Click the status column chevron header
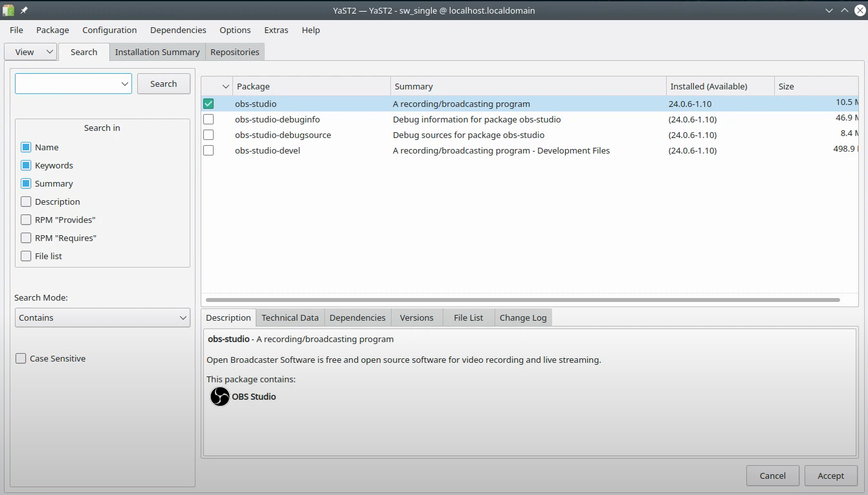The width and height of the screenshot is (868, 495). (226, 86)
